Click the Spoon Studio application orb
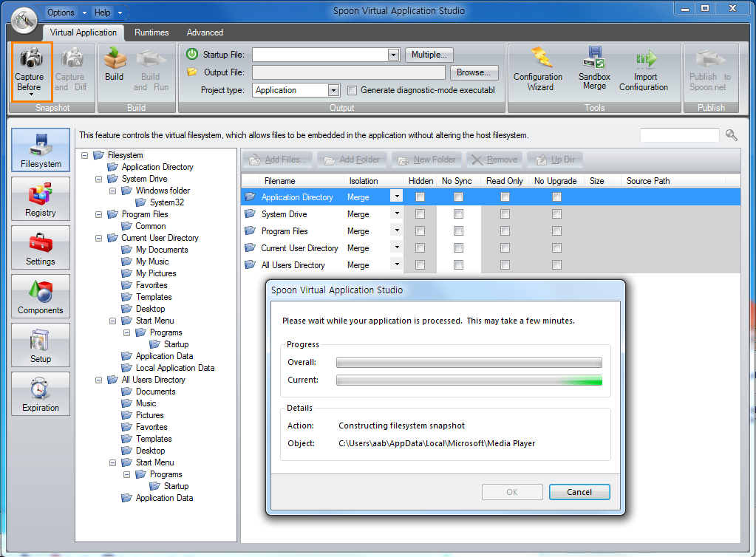The width and height of the screenshot is (756, 557). point(24,19)
